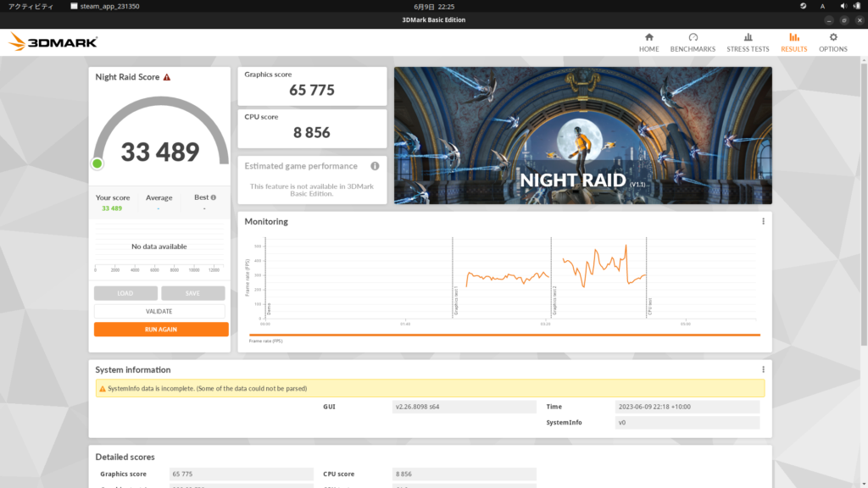
Task: Open the Options tab
Action: tap(832, 42)
